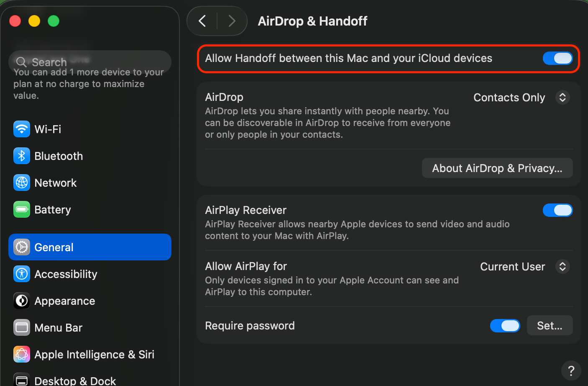Click the Appearance icon in sidebar

coord(22,301)
